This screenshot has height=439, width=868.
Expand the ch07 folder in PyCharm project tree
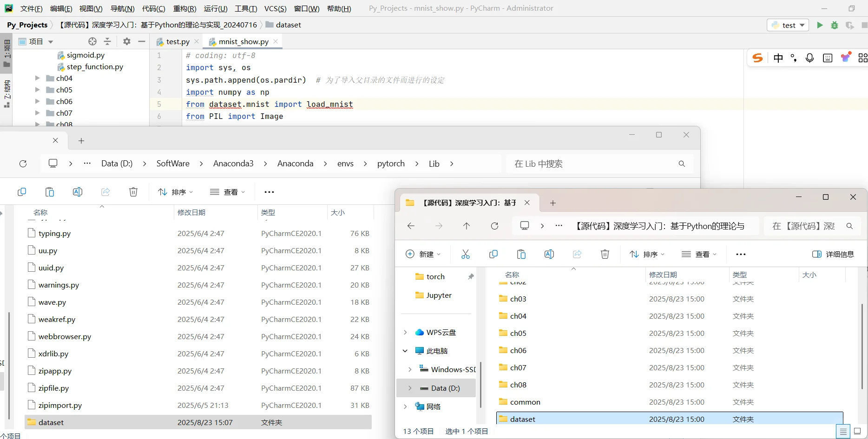38,113
